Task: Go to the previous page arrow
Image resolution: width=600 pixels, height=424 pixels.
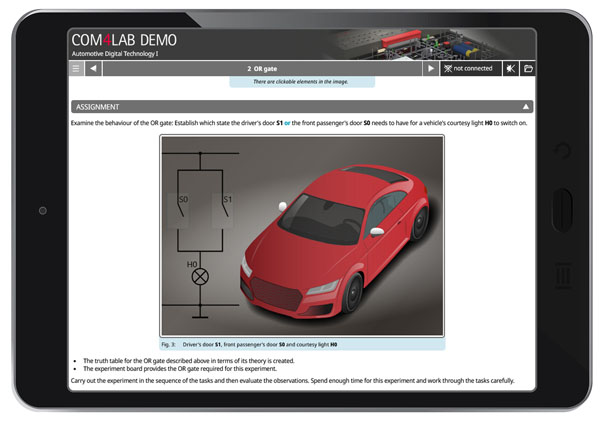Action: pos(93,69)
